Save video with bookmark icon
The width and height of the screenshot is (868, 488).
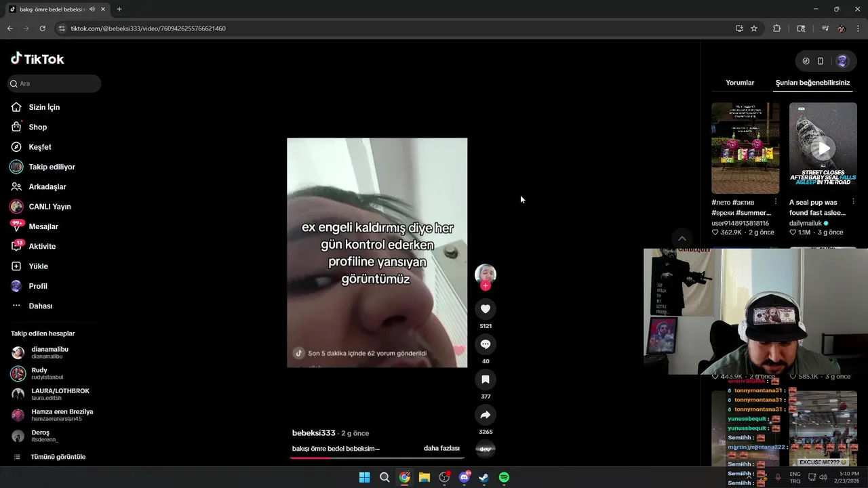(486, 380)
